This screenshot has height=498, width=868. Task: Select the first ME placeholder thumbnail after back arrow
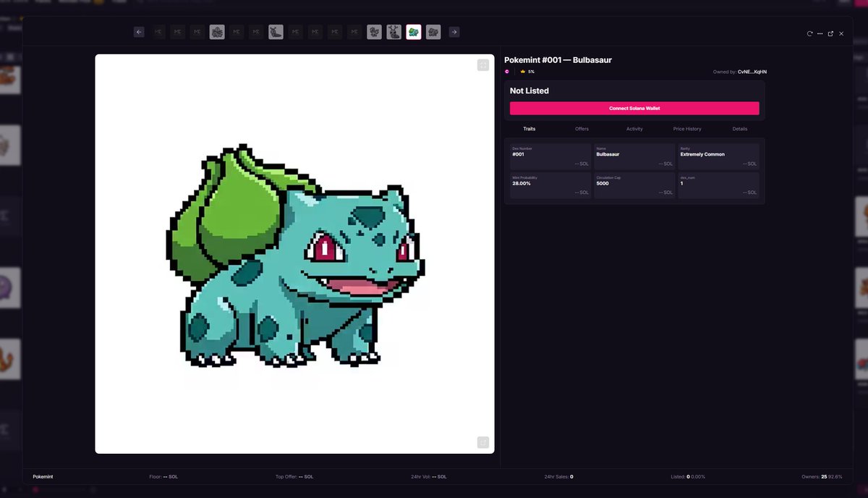pyautogui.click(x=158, y=32)
